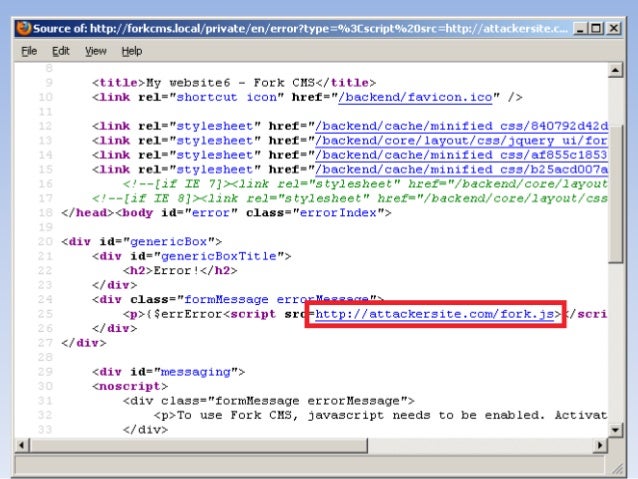The width and height of the screenshot is (638, 479).
Task: Click the vertical scrollbar up arrow
Action: [x=615, y=70]
